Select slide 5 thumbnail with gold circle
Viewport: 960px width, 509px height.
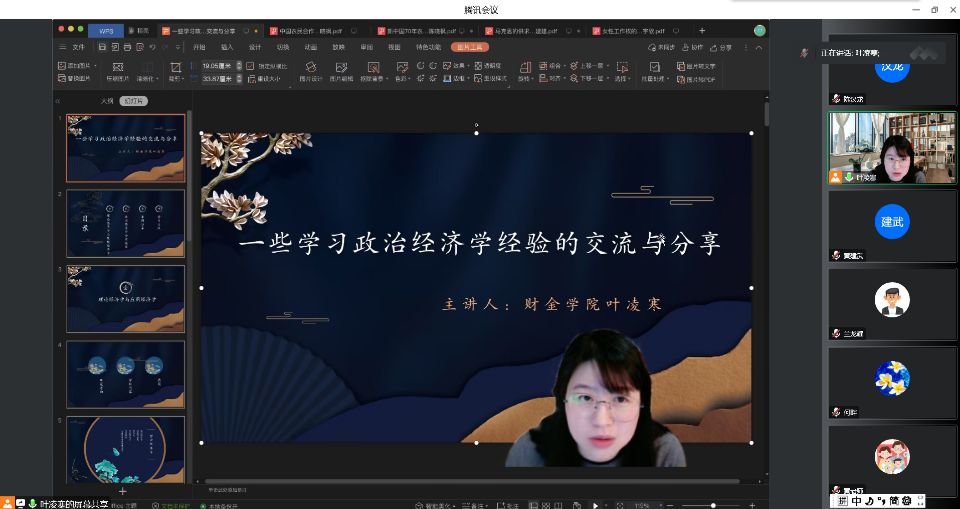126,450
